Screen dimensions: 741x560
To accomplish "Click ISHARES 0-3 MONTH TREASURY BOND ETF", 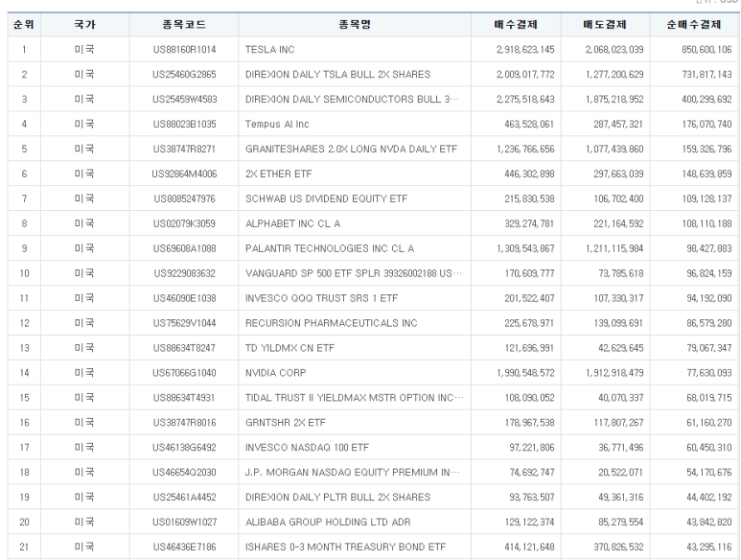I will click(x=345, y=548).
